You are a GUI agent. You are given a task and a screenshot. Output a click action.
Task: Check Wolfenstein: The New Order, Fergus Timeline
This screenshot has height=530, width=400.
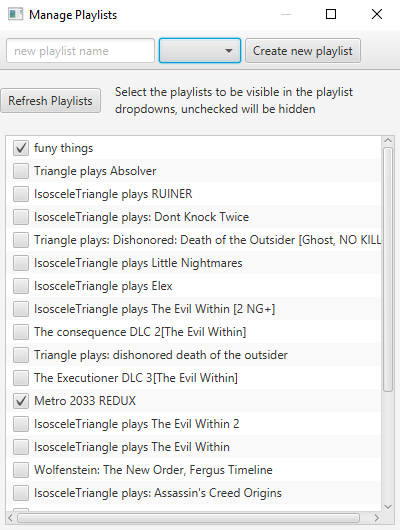(21, 470)
